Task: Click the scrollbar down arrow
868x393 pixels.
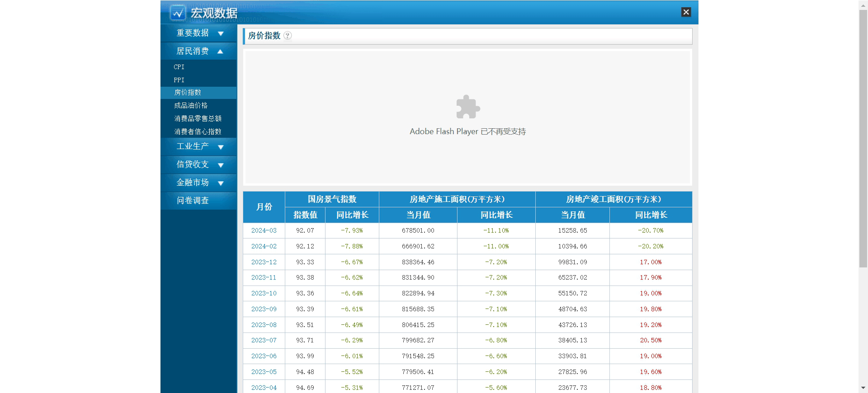Action: click(x=863, y=388)
